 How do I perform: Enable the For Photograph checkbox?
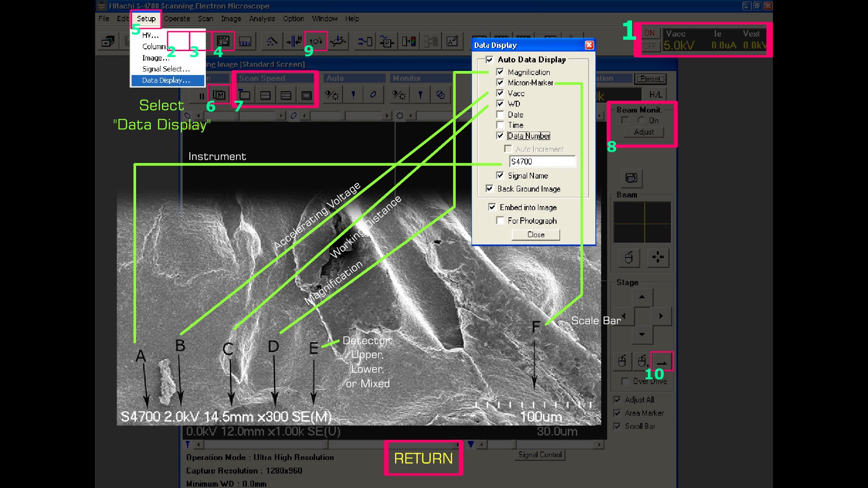[x=500, y=221]
